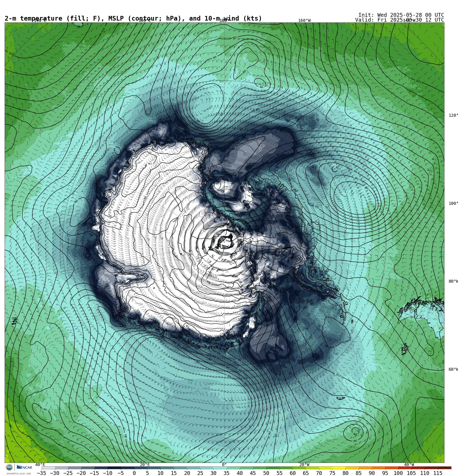Click the colorbar tick label 100

click(398, 473)
